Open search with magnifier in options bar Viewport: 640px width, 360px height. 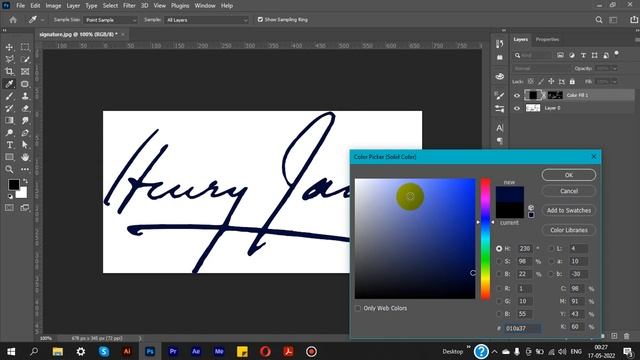click(599, 20)
